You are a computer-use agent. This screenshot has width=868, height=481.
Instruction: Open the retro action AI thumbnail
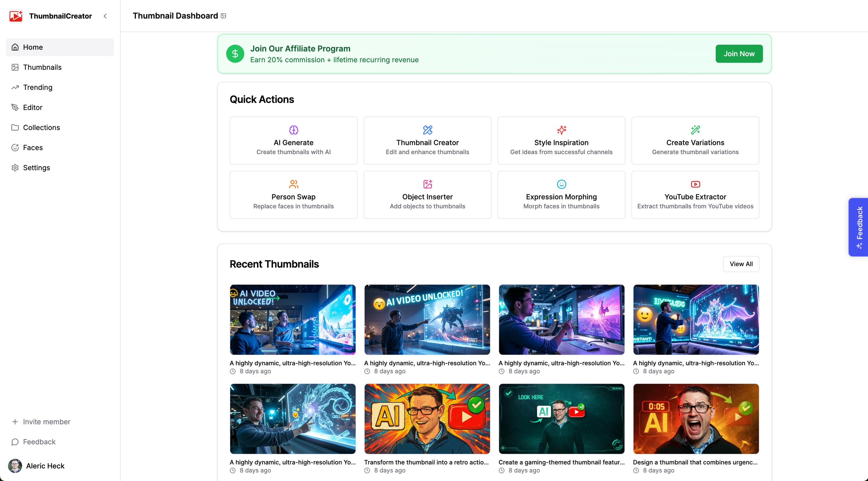[x=427, y=419]
